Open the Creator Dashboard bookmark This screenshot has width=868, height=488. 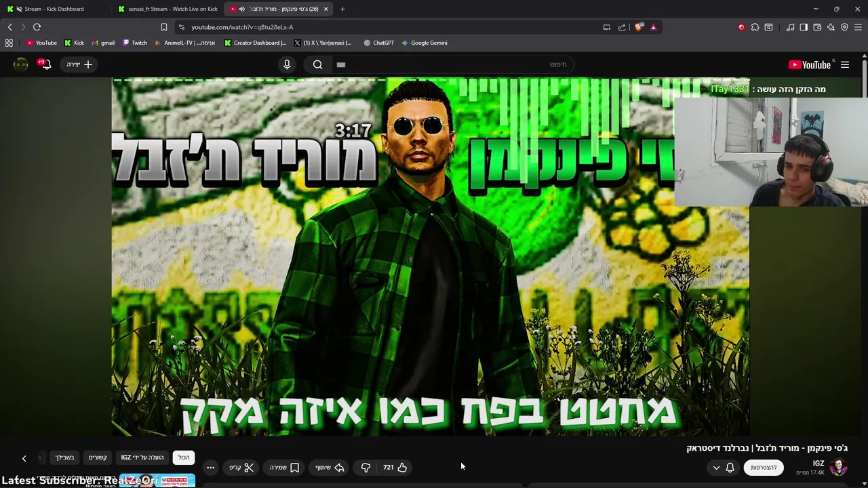pos(256,43)
